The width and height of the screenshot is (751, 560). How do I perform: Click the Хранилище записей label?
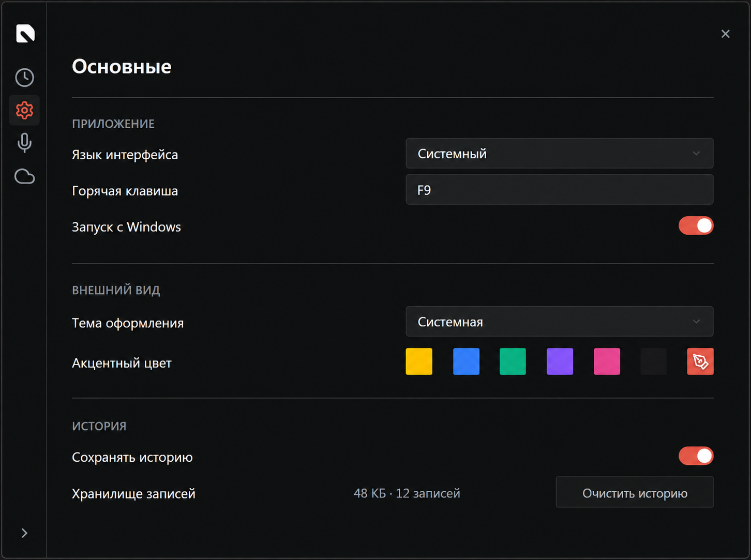pyautogui.click(x=133, y=494)
